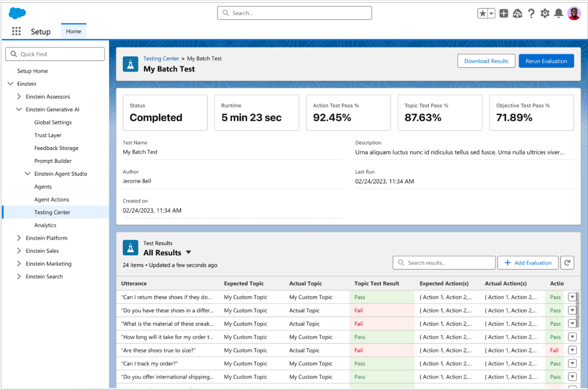Open the Setup gear icon

coord(545,14)
